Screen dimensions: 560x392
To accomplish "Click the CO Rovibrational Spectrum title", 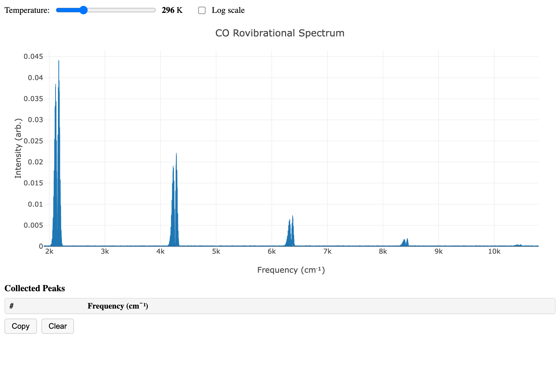I will 280,33.
